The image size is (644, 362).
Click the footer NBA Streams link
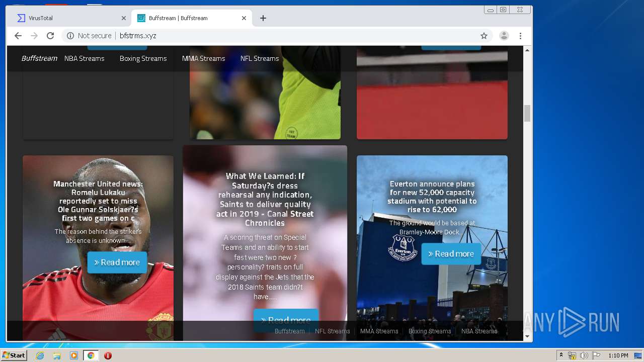[479, 331]
